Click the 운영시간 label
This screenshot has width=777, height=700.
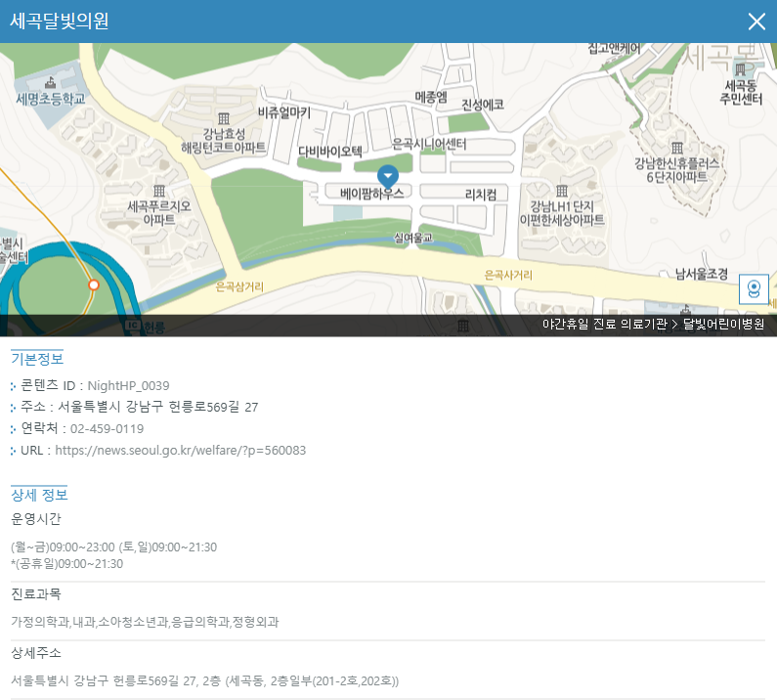click(36, 519)
